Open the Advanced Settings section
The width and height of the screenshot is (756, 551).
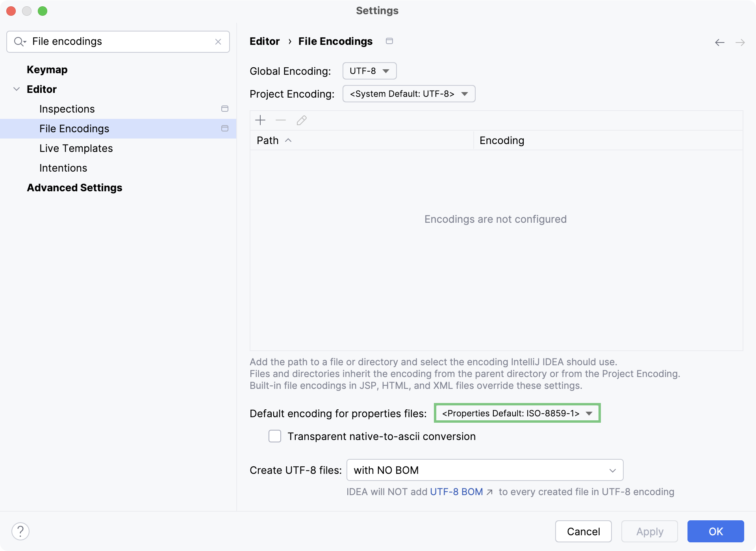pos(74,188)
